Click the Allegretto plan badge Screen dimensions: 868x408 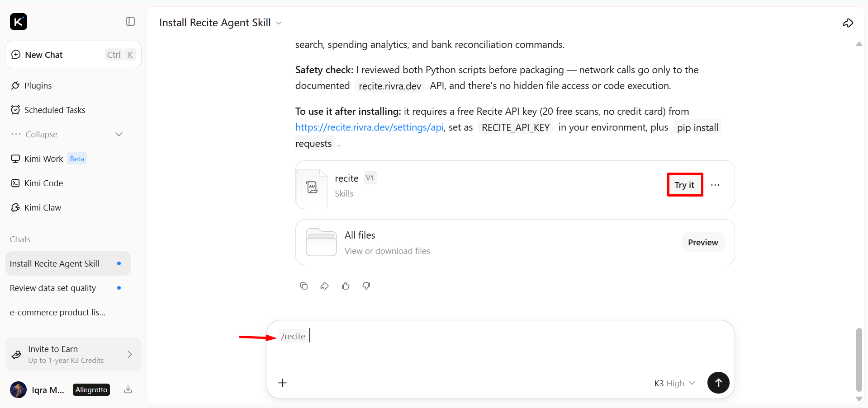click(91, 389)
